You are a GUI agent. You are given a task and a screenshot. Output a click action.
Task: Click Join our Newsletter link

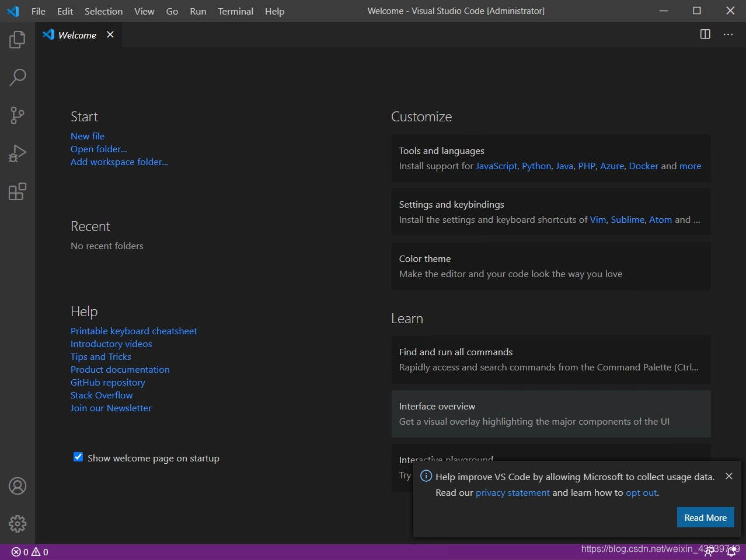[x=111, y=408]
